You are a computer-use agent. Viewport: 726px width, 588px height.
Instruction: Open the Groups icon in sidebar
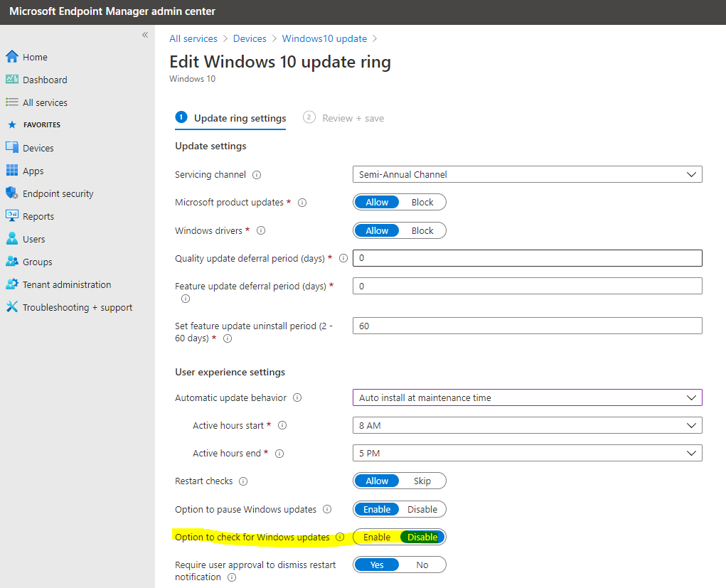click(x=12, y=261)
